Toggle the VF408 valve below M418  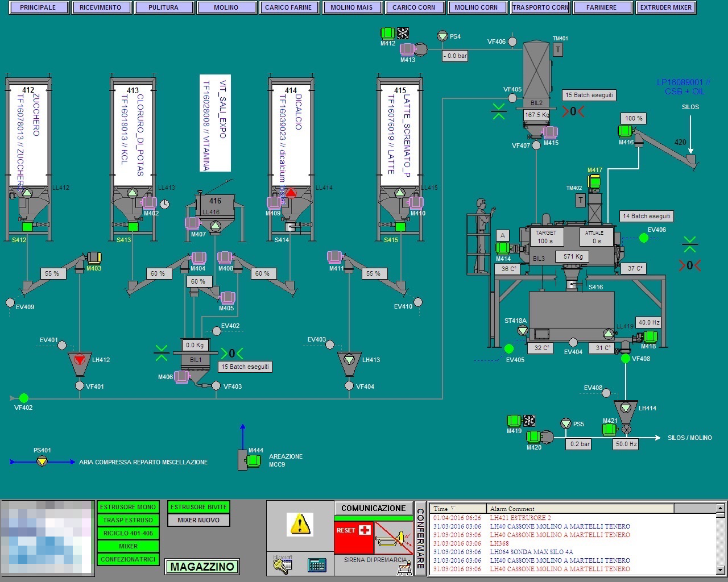tap(625, 359)
